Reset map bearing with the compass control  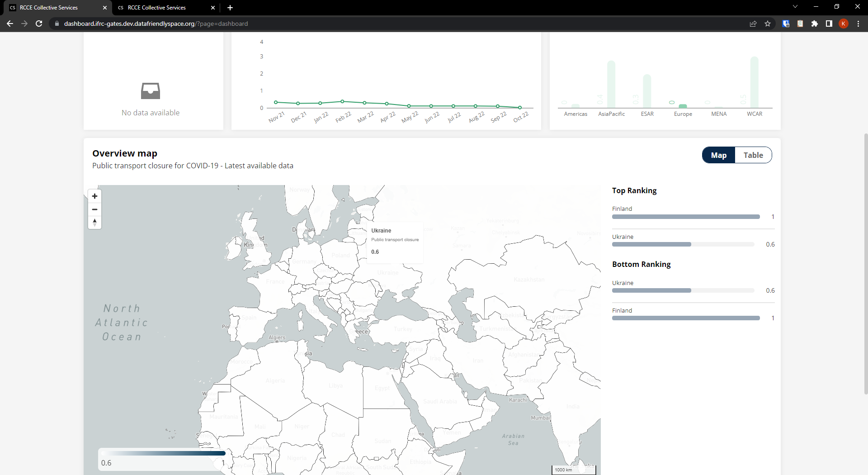pos(94,223)
